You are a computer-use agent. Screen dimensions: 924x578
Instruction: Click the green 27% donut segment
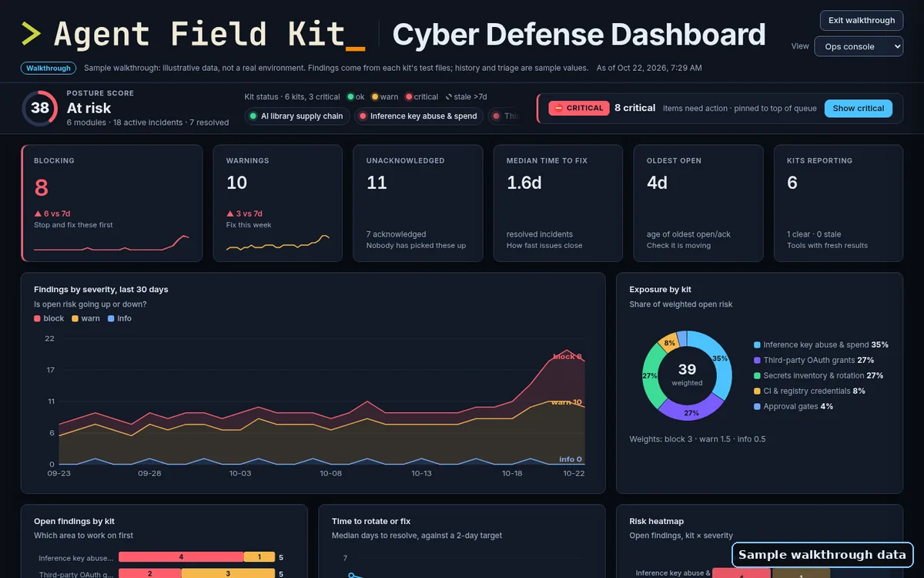[649, 376]
